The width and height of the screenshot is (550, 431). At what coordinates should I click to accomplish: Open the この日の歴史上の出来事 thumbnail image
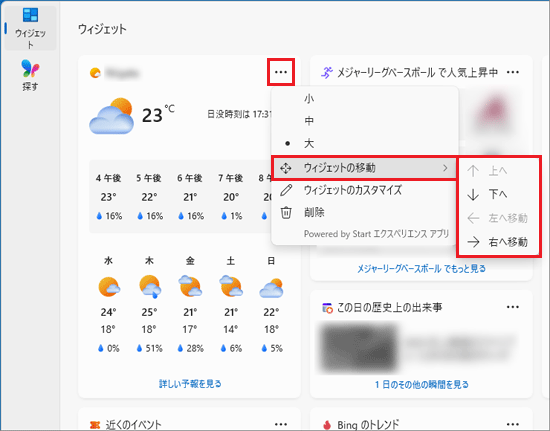tap(358, 347)
